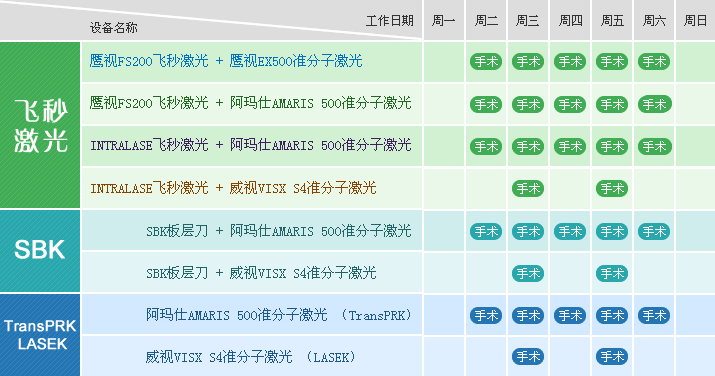Viewport: 715px width, 376px height.
Task: Open 鹰视FS200飞秒激光 + 鹰视EX500准分子激光 link
Action: click(x=226, y=61)
